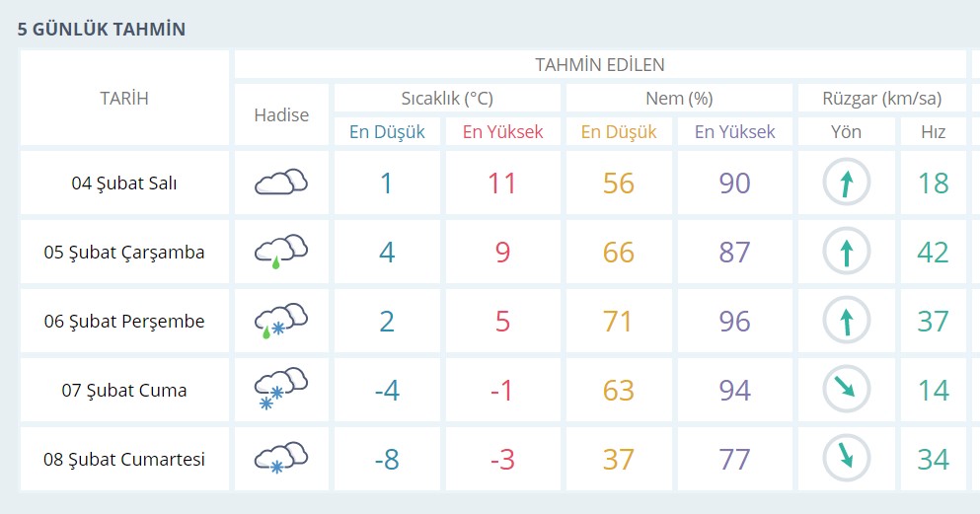Click the cloudy weather icon for 04 Şubat Salı
980x514 pixels.
(x=281, y=183)
